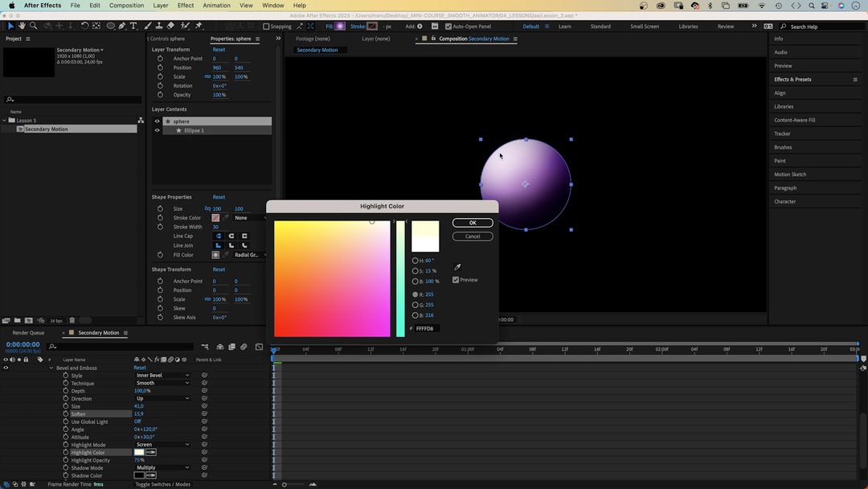868x489 pixels.
Task: Reset the Bevel and Emboss effect
Action: coord(138,368)
